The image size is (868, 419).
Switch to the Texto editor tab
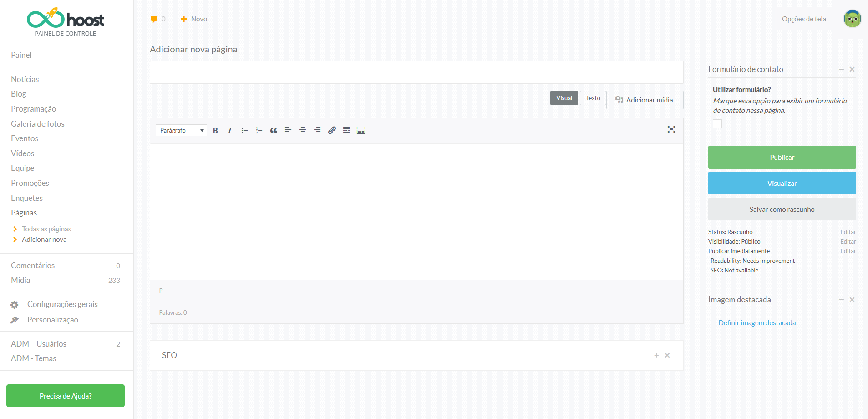point(593,98)
